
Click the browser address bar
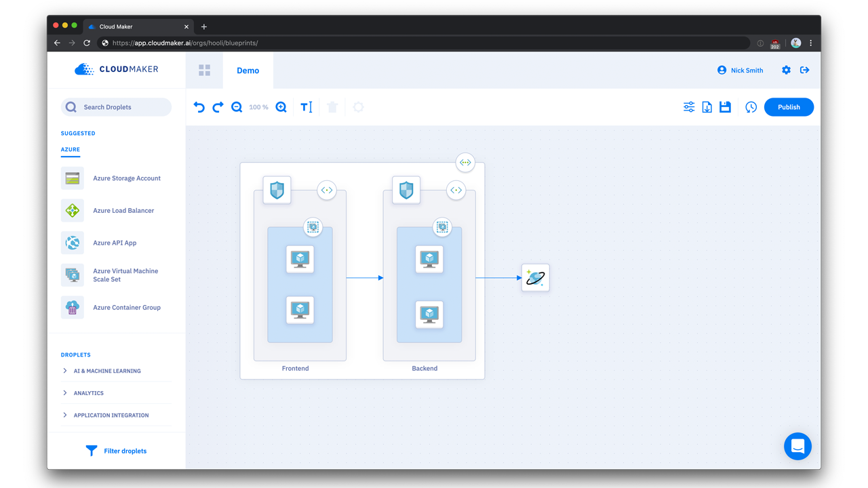click(x=424, y=43)
